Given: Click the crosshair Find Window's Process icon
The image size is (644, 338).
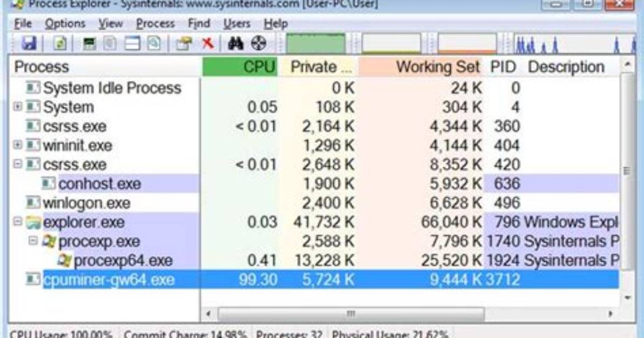Looking at the screenshot, I should coord(259,44).
